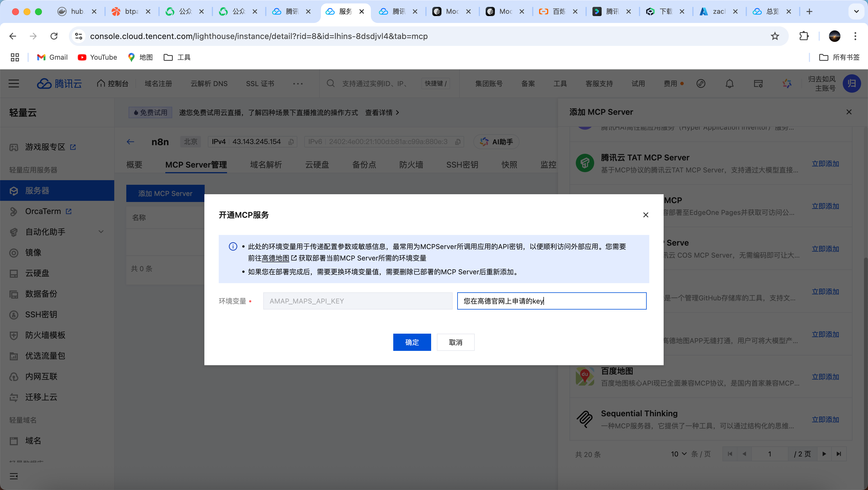The width and height of the screenshot is (868, 490).
Task: Click the 百度地图 map icon
Action: (585, 376)
